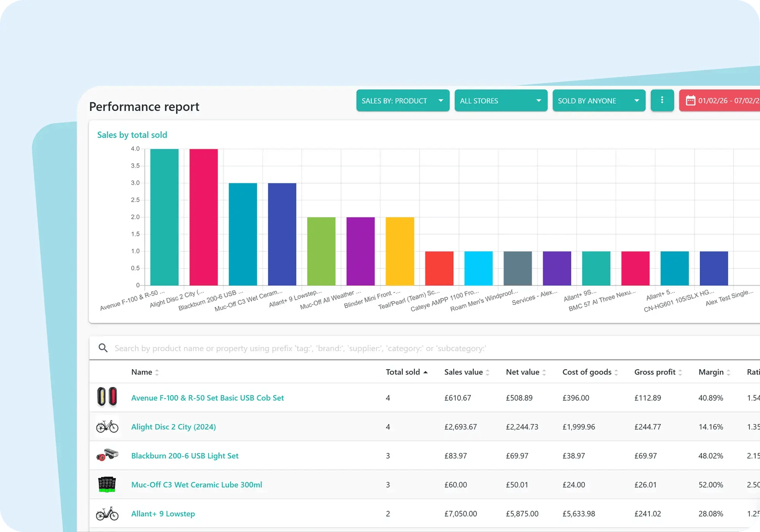This screenshot has height=532, width=760.
Task: Open the three-dot overflow menu
Action: tap(662, 100)
